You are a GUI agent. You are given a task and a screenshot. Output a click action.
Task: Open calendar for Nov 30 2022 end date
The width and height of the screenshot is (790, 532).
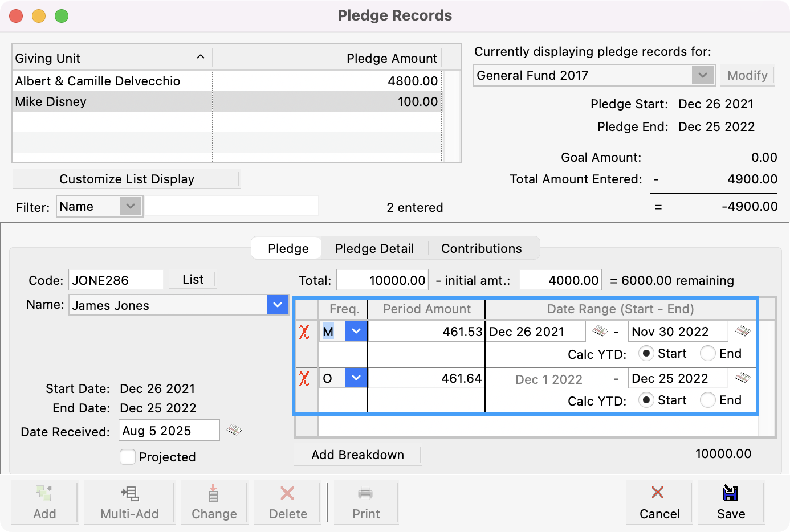[x=742, y=331]
